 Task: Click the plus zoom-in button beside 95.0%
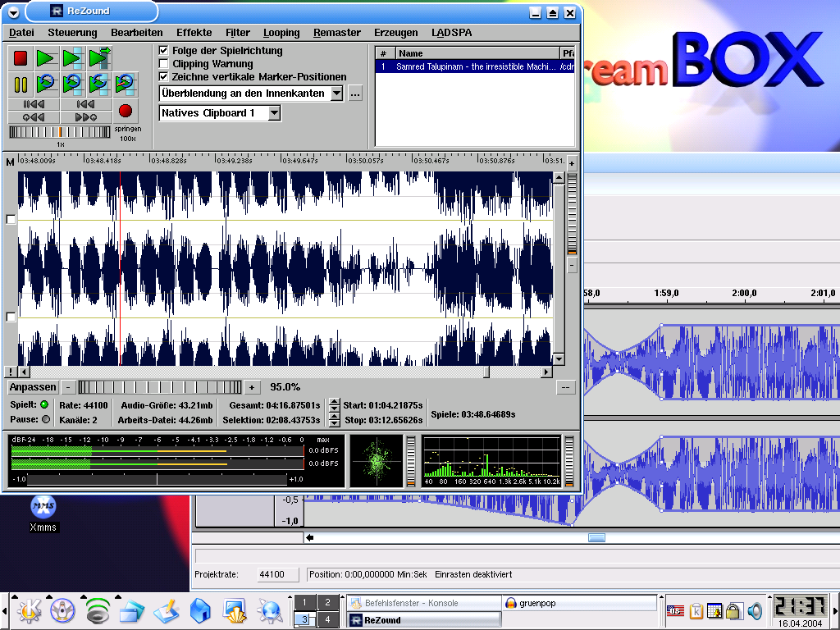point(252,387)
